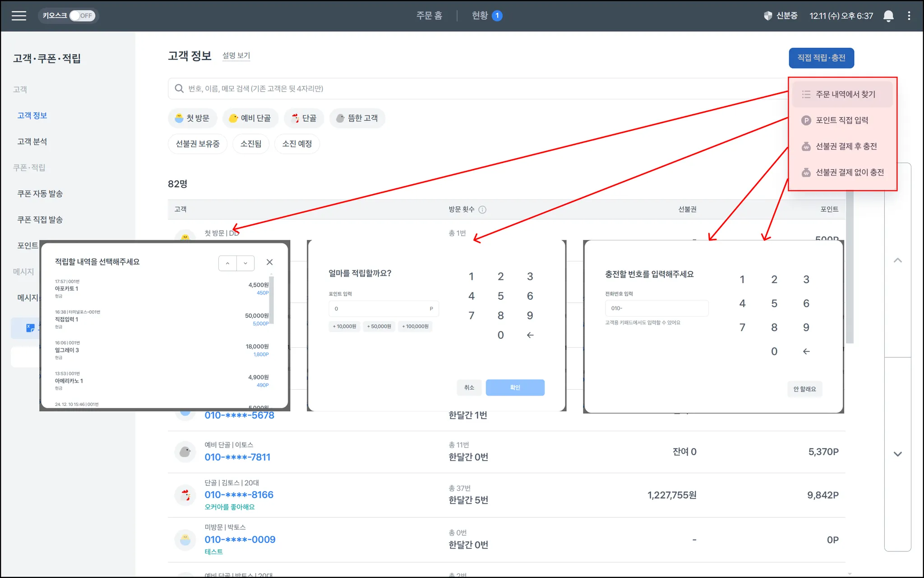This screenshot has height=578, width=924.
Task: Click the backspace arrow on points keypad
Action: [x=530, y=335]
